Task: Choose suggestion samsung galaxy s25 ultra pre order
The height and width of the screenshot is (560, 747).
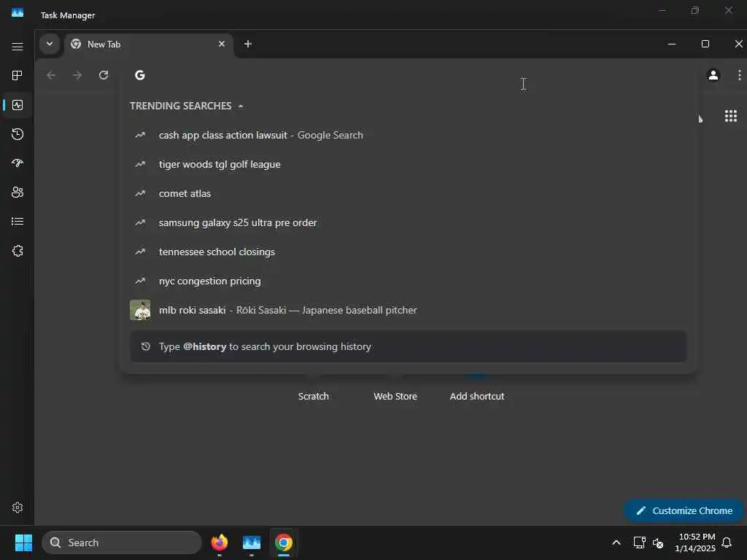Action: [409, 222]
